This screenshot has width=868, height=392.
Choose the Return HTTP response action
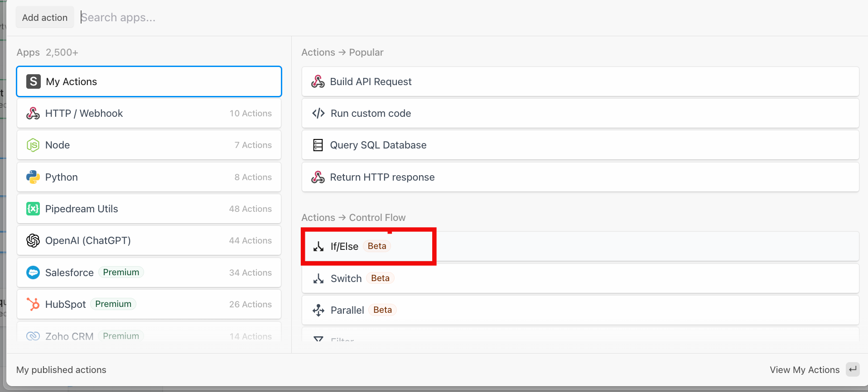point(580,177)
